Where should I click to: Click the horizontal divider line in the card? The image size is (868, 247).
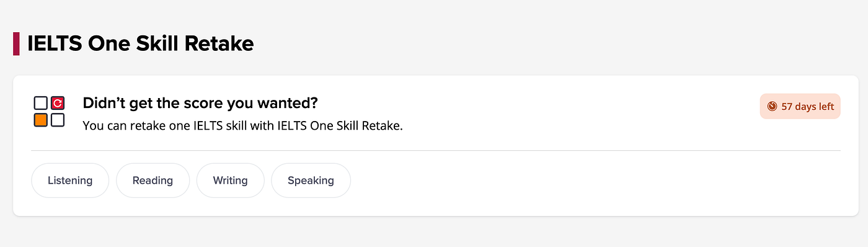coord(436,150)
